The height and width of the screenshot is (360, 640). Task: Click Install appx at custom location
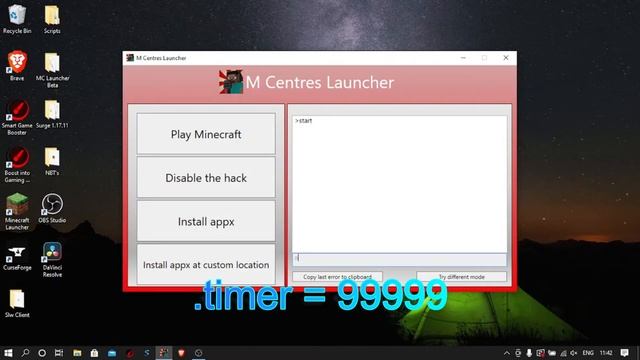click(206, 264)
